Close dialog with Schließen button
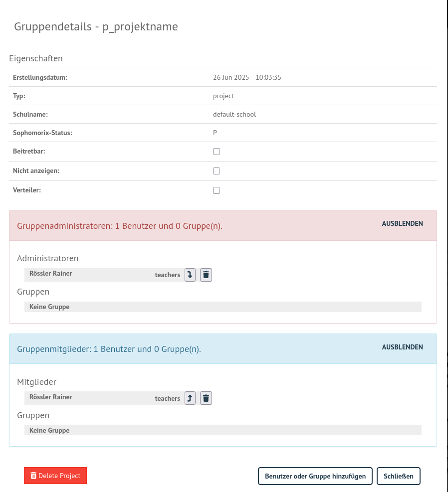This screenshot has height=492, width=448. [x=399, y=476]
